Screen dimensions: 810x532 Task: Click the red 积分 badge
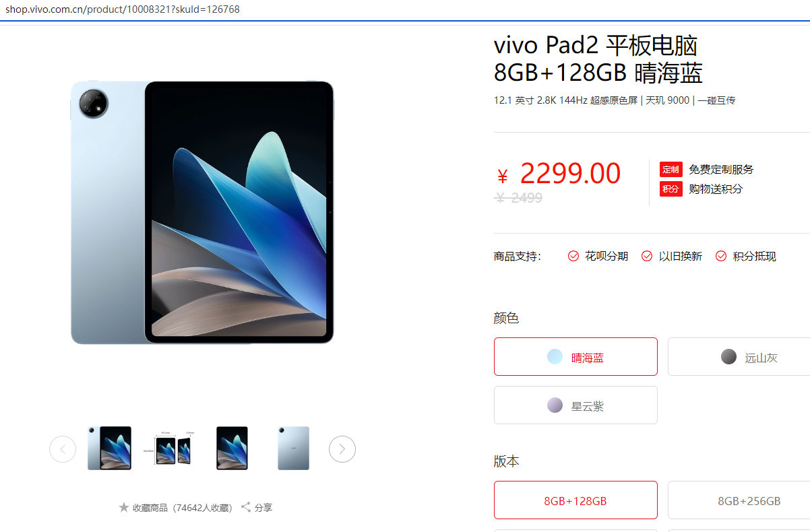(671, 189)
